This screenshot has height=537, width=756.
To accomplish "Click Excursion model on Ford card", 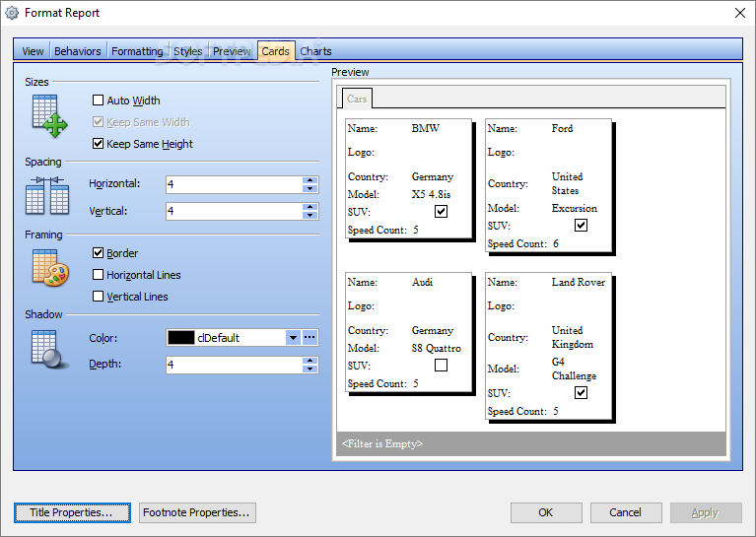I will pos(575,208).
